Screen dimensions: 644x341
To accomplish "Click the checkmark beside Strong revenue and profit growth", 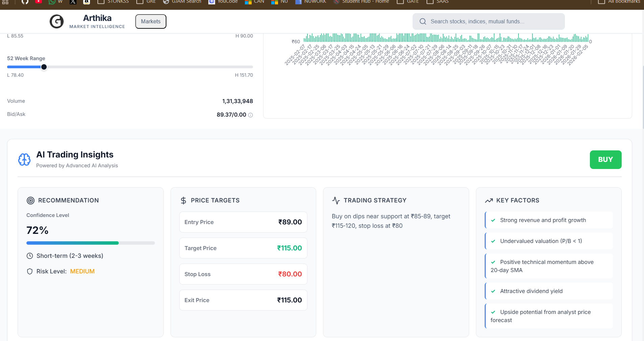I will click(x=493, y=220).
